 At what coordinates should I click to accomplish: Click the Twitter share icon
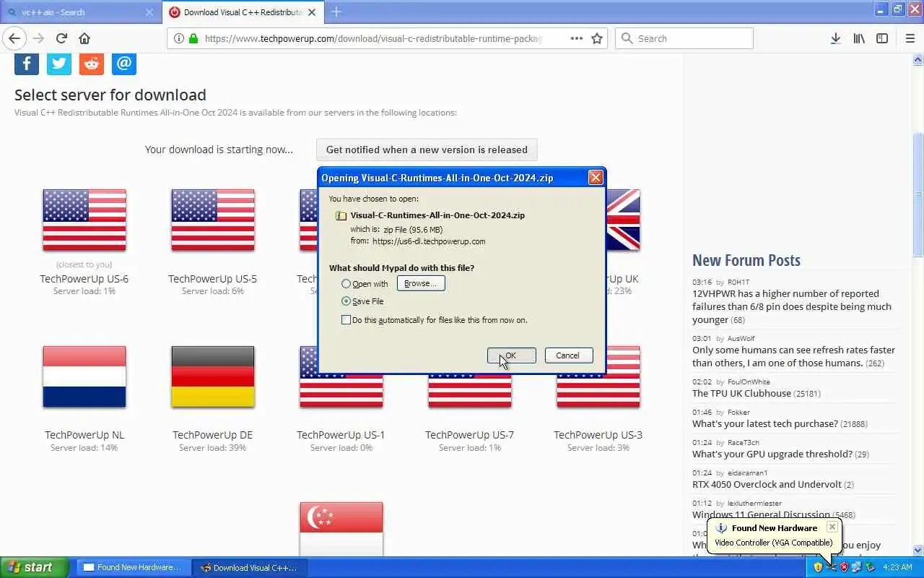(x=59, y=64)
